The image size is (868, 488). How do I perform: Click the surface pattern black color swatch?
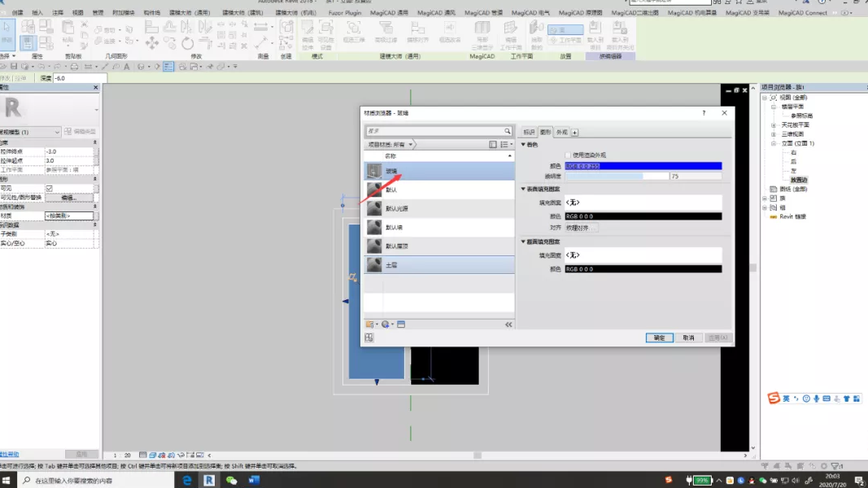[643, 216]
